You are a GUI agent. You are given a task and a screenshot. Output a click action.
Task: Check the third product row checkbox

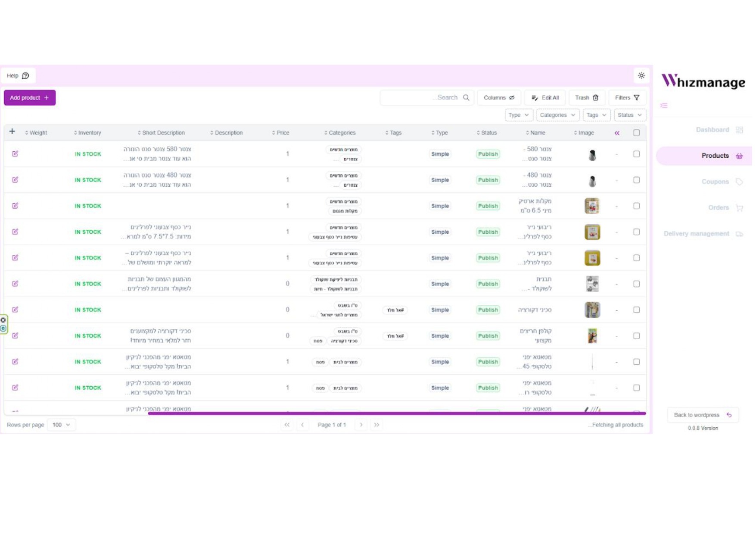point(636,206)
